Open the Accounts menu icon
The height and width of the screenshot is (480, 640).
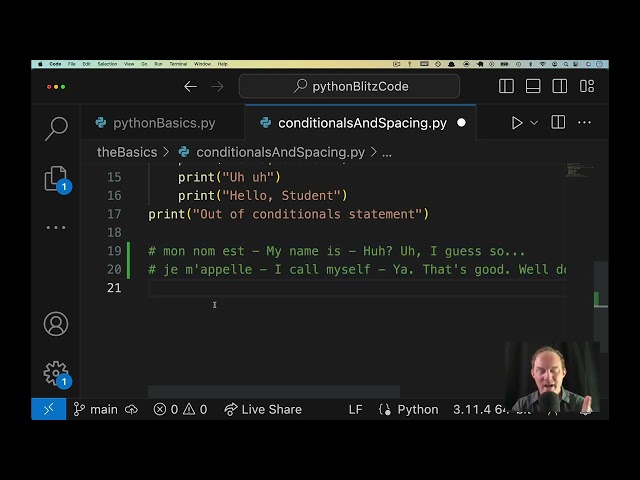tap(56, 324)
